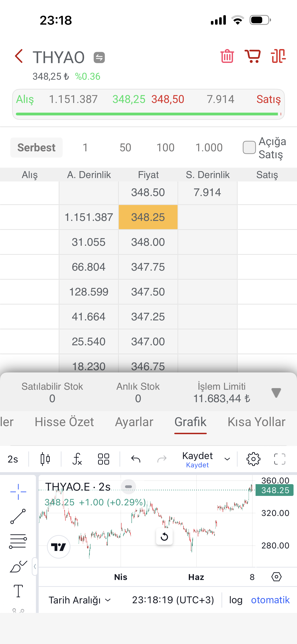Viewport: 297px width, 644px height.
Task: Switch to the Hisse Özet tab
Action: pos(64,422)
